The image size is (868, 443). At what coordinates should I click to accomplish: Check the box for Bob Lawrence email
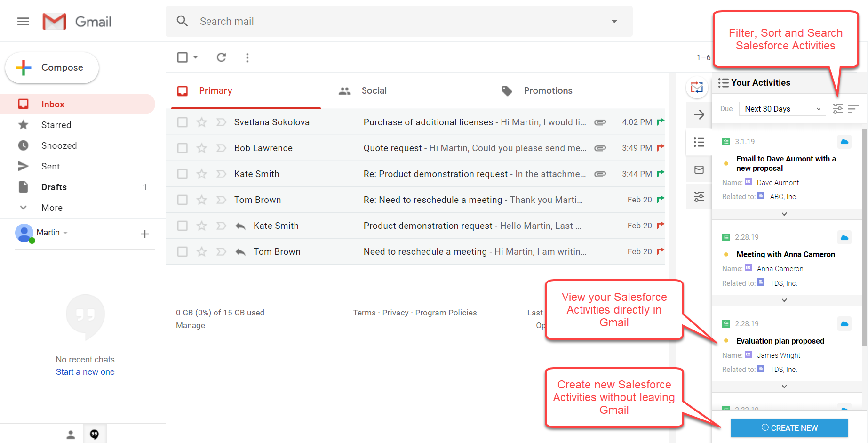(183, 148)
